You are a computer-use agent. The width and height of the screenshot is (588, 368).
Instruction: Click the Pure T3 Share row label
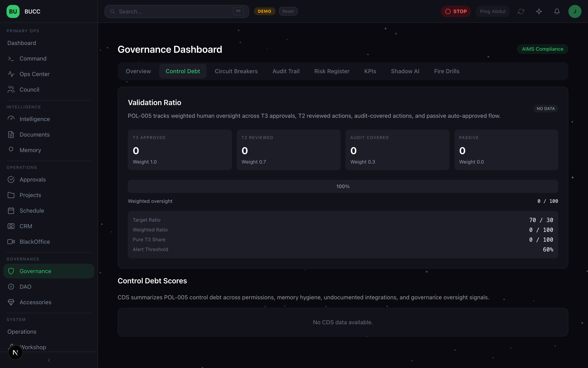tap(149, 239)
